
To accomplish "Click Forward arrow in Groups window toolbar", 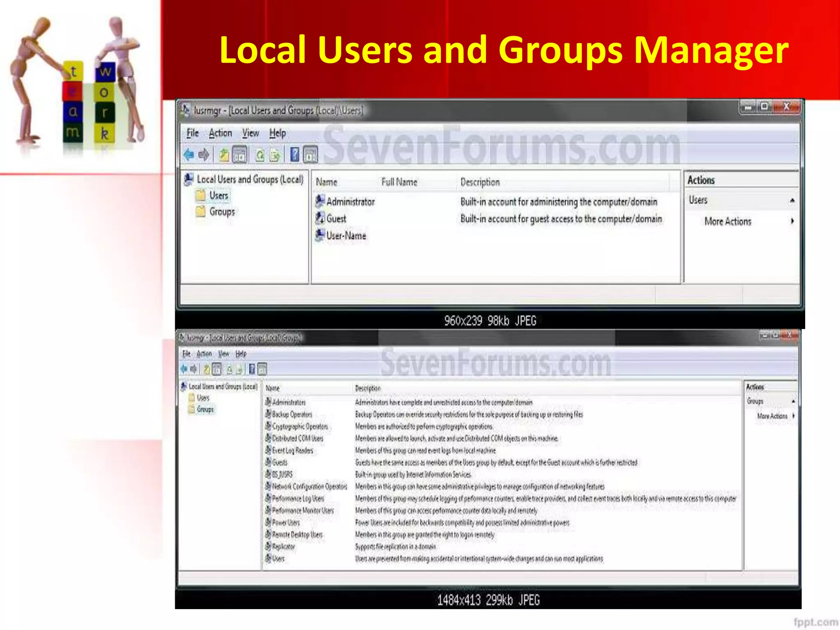I will [x=193, y=369].
